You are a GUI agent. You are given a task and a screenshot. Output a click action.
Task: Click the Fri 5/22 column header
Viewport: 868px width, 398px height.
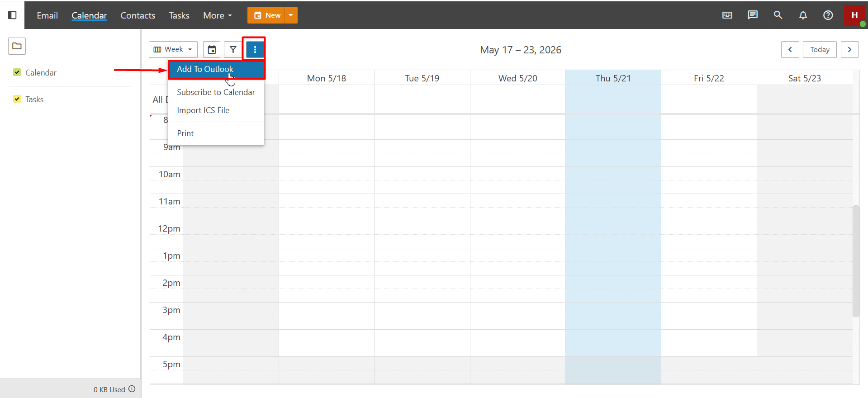709,78
